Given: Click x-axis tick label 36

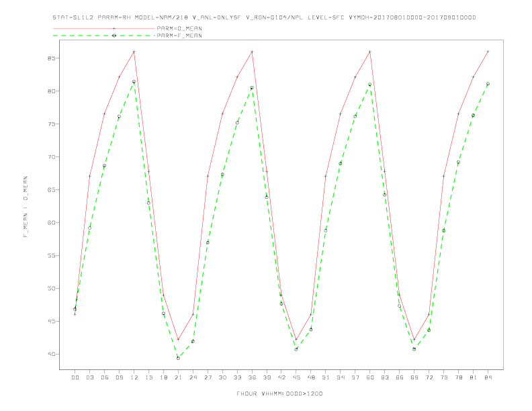Looking at the screenshot, I should pos(252,377).
